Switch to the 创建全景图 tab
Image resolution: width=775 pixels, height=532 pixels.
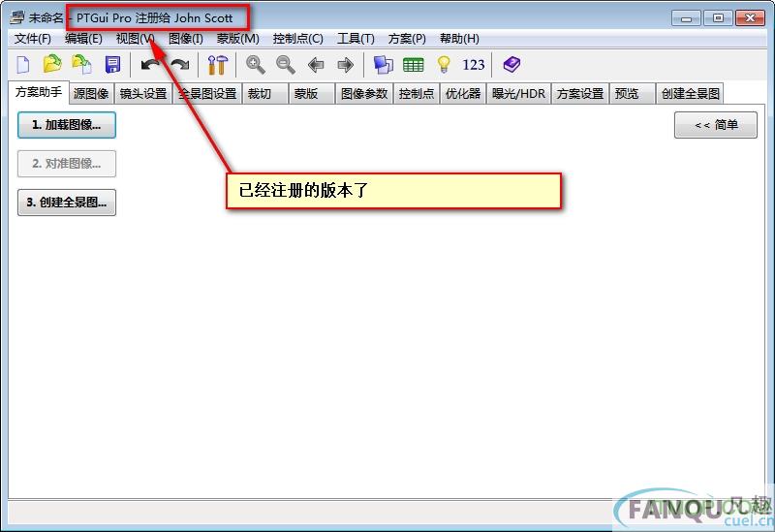pos(690,93)
